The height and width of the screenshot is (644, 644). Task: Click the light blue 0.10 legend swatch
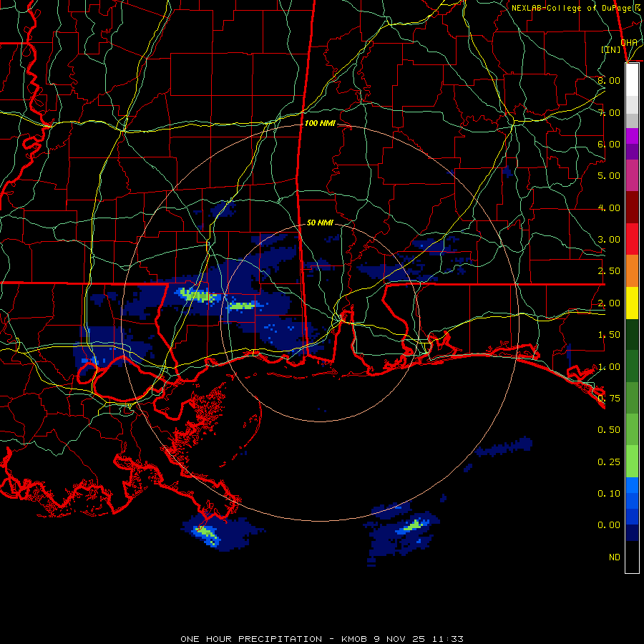point(632,485)
